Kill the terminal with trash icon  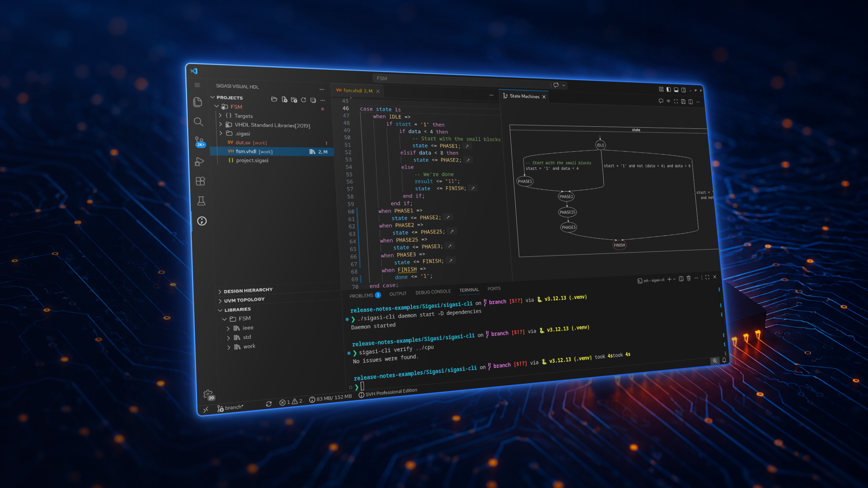pos(689,278)
